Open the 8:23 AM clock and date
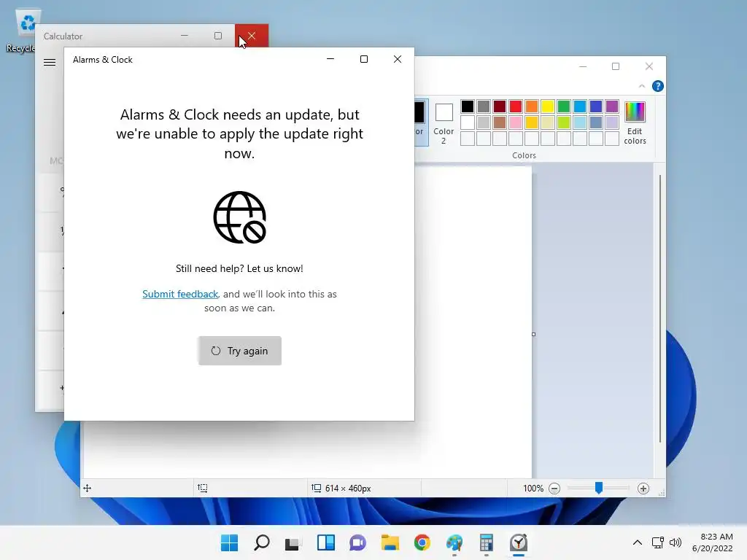Screen dimensions: 747x560 point(712,542)
